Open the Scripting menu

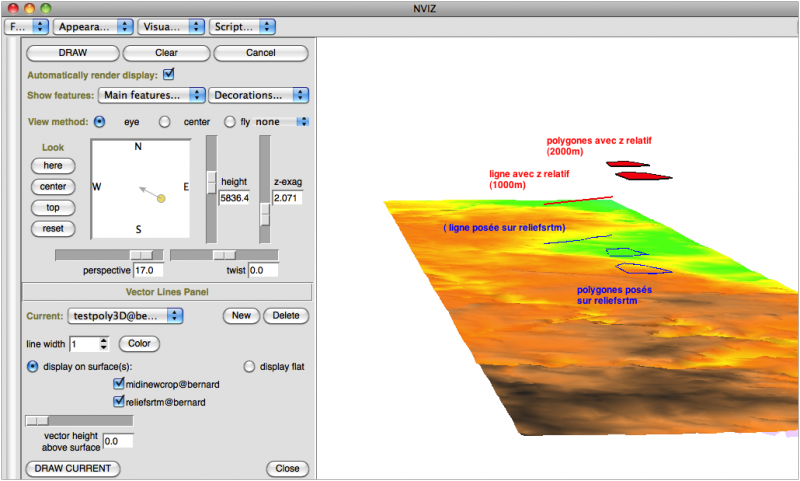click(x=242, y=25)
